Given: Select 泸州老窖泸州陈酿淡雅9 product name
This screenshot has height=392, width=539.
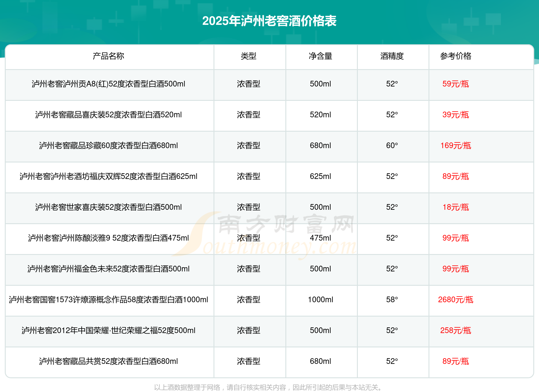Looking at the screenshot, I should point(108,238).
